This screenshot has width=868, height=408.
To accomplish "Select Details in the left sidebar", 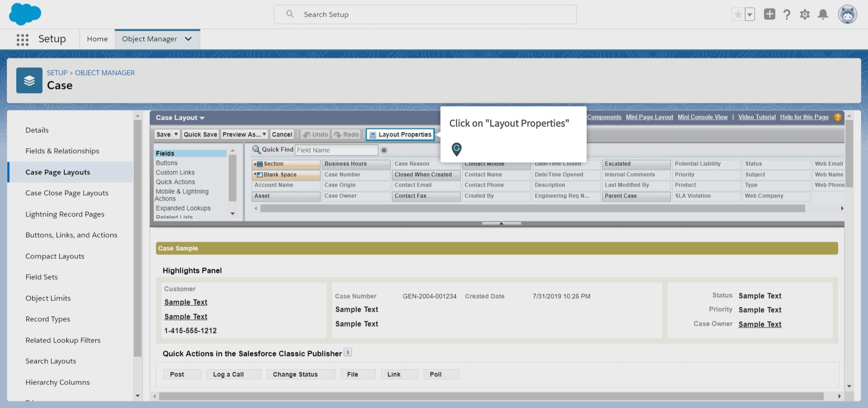I will [37, 130].
